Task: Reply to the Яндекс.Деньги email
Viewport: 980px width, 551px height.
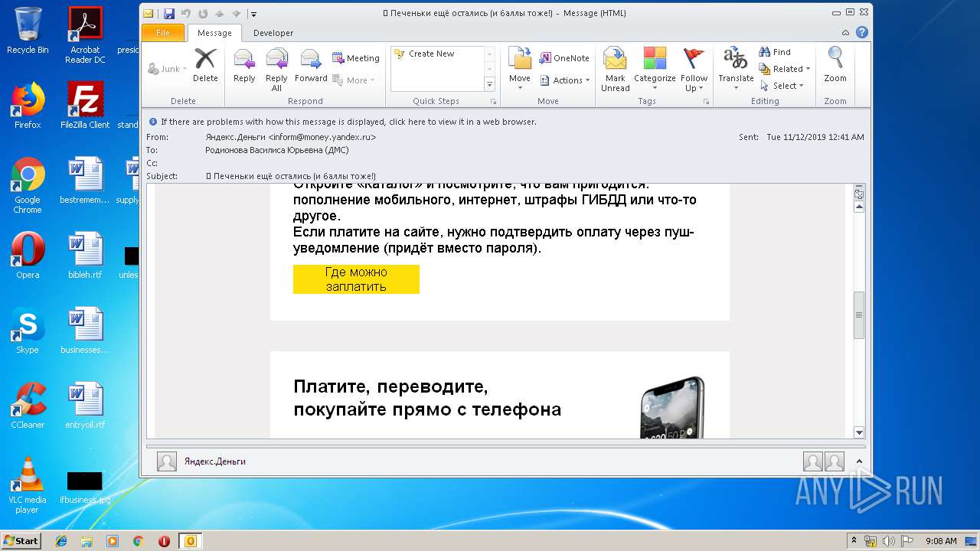Action: [244, 66]
